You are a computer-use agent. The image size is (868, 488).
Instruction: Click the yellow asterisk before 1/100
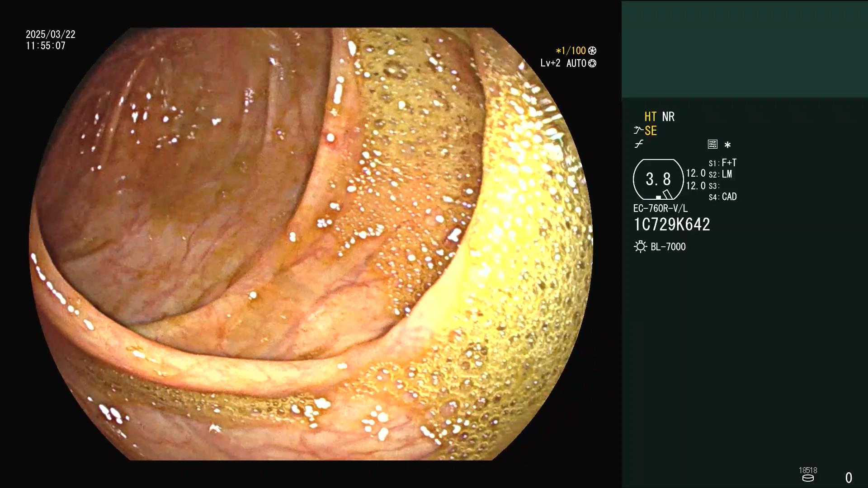(558, 51)
